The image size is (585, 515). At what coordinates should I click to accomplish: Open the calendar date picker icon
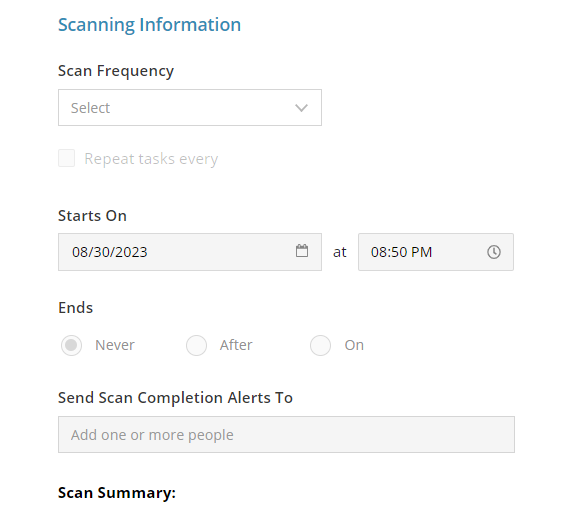pyautogui.click(x=302, y=251)
